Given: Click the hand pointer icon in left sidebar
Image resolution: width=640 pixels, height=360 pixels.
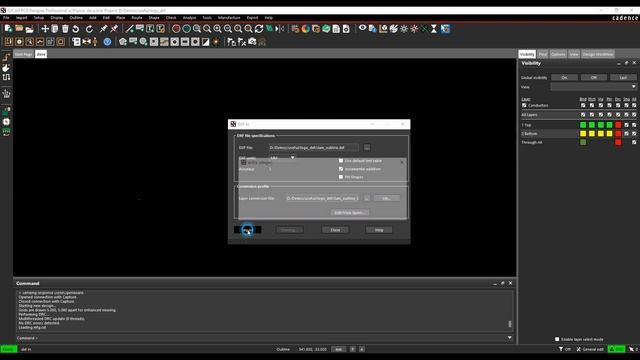Looking at the screenshot, I should [6, 68].
